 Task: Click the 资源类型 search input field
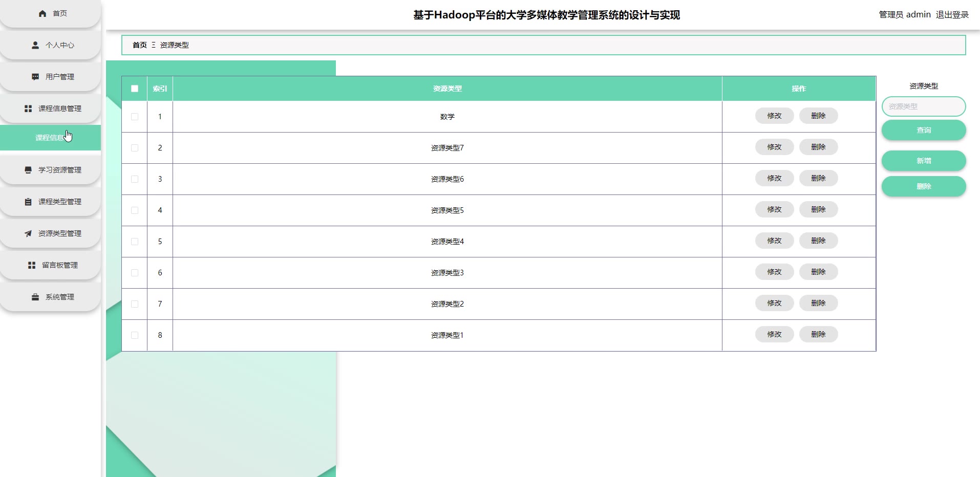click(x=924, y=106)
